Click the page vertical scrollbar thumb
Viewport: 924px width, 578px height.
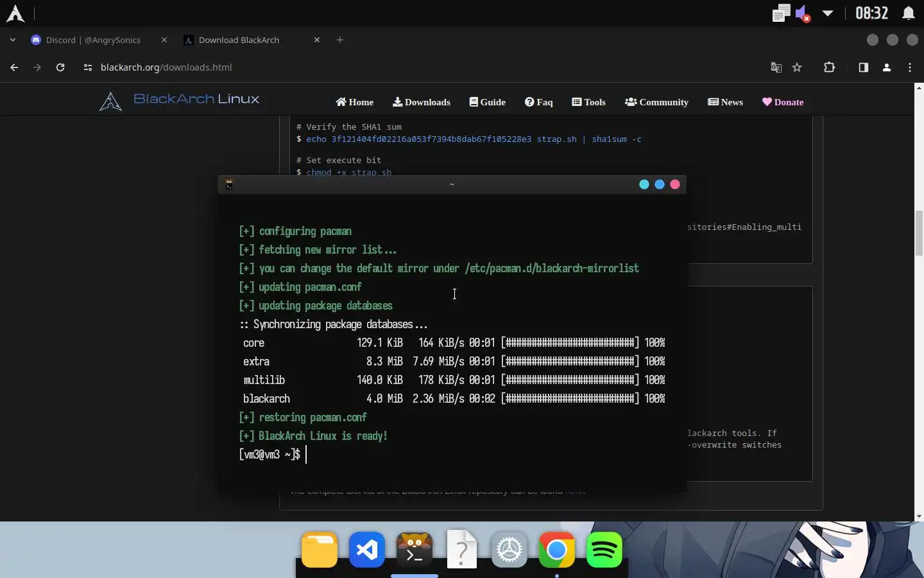tap(919, 232)
